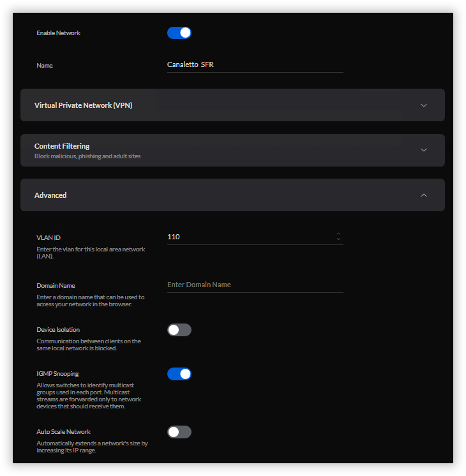Toggle the Enable Network switch
466x476 pixels.
(179, 33)
